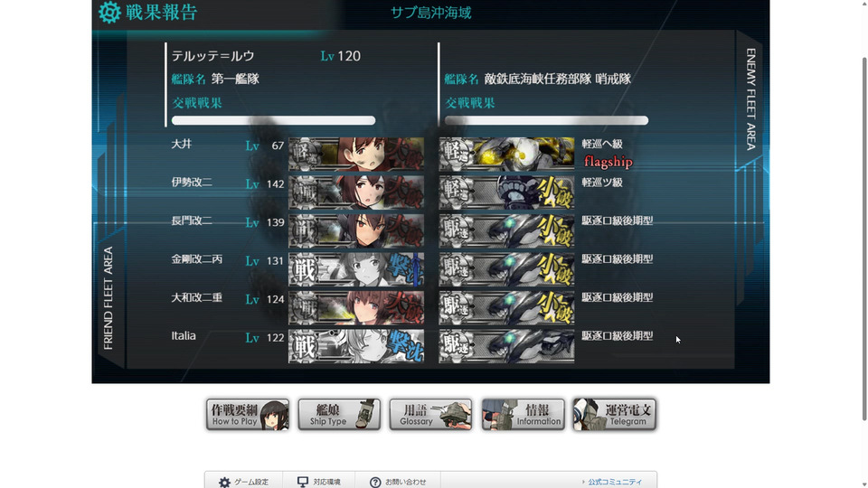Select 長門改二 ship banner
868x488 pixels.
pyautogui.click(x=356, y=230)
